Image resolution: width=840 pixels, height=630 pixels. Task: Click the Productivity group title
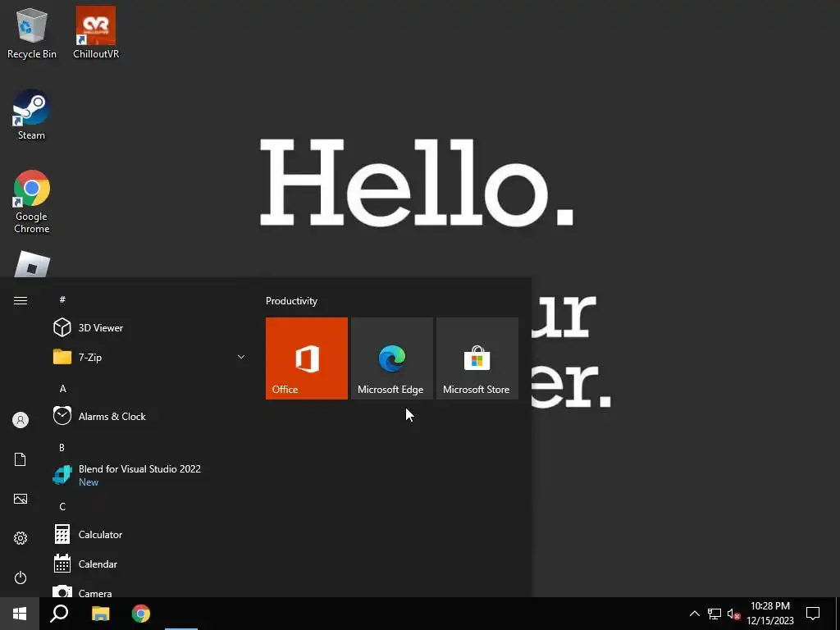291,301
